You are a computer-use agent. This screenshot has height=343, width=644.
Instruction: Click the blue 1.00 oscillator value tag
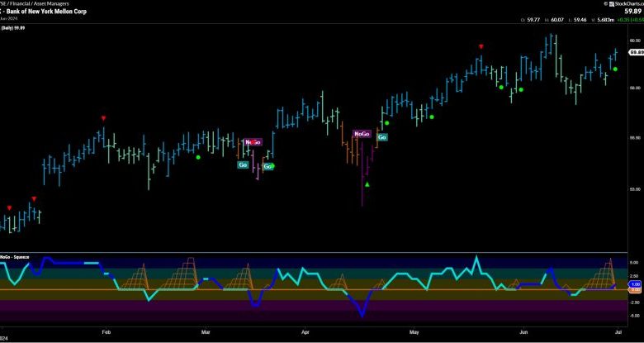tap(636, 284)
